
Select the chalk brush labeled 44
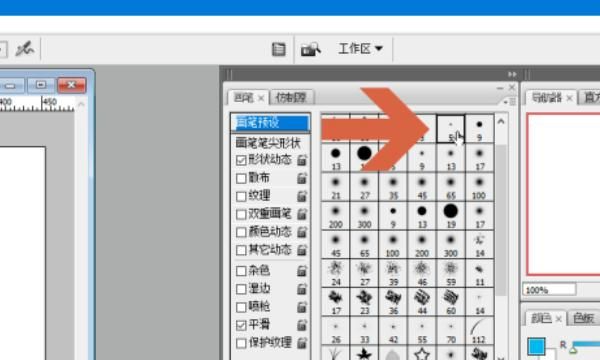422,302
